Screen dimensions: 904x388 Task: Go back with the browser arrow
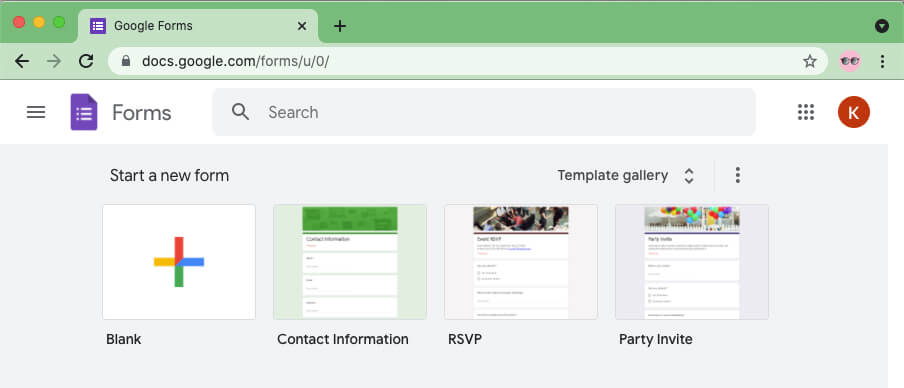click(x=22, y=61)
